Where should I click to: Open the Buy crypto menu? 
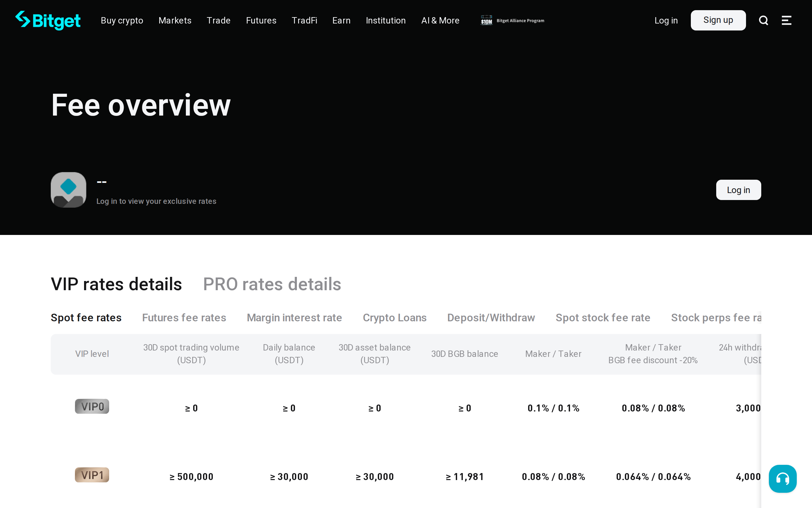(x=122, y=21)
